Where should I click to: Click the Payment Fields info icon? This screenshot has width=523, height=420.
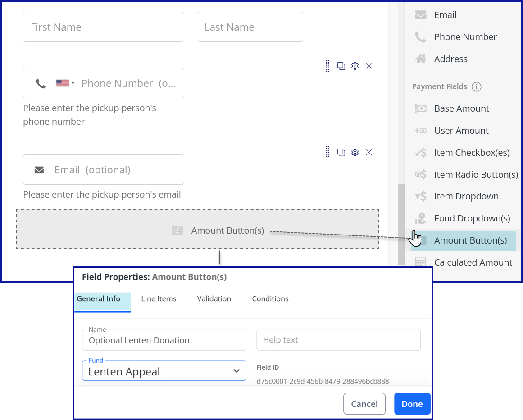click(476, 87)
